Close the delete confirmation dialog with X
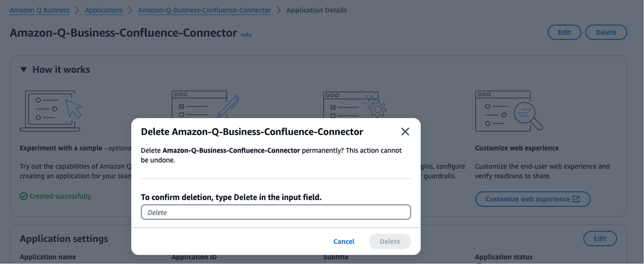Image resolution: width=644 pixels, height=264 pixels. point(405,132)
